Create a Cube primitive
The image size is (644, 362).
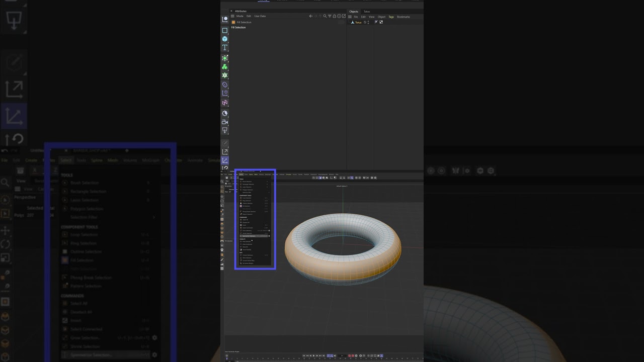point(225,39)
